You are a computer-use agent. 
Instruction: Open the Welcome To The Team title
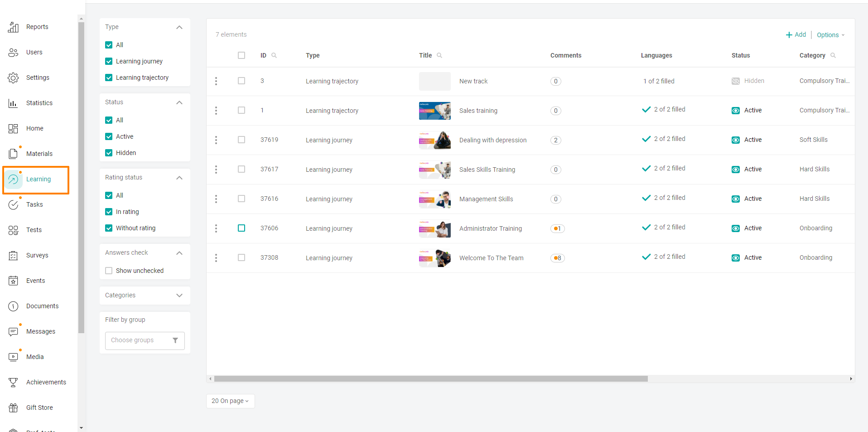(x=491, y=258)
